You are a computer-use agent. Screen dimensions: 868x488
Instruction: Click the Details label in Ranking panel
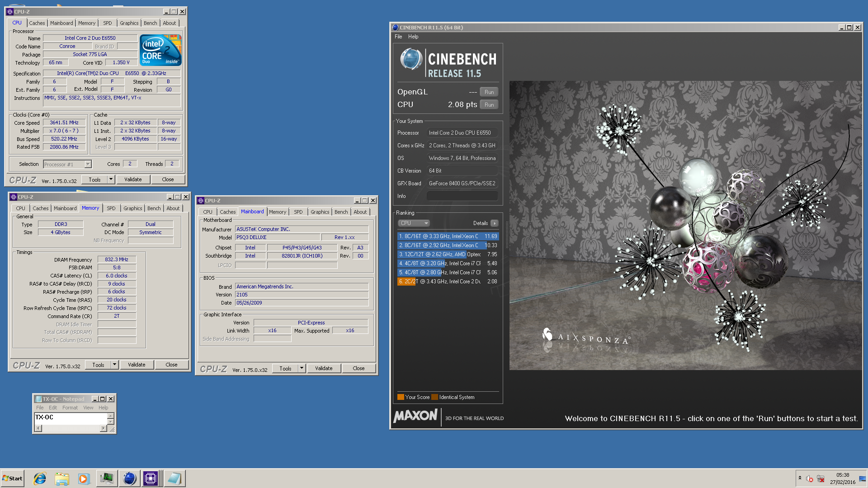click(x=480, y=223)
